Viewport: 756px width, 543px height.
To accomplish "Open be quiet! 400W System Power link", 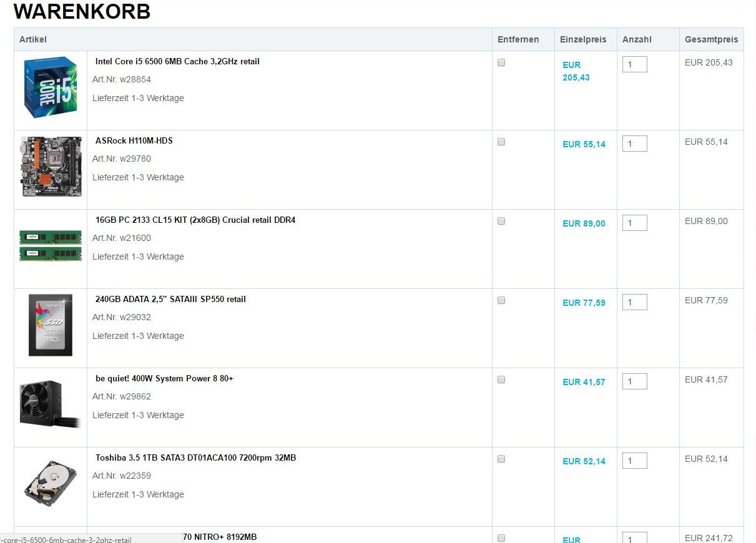I will tap(164, 379).
